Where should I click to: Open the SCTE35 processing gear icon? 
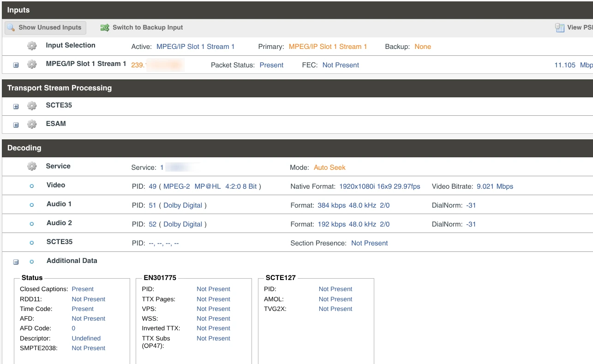click(x=31, y=106)
